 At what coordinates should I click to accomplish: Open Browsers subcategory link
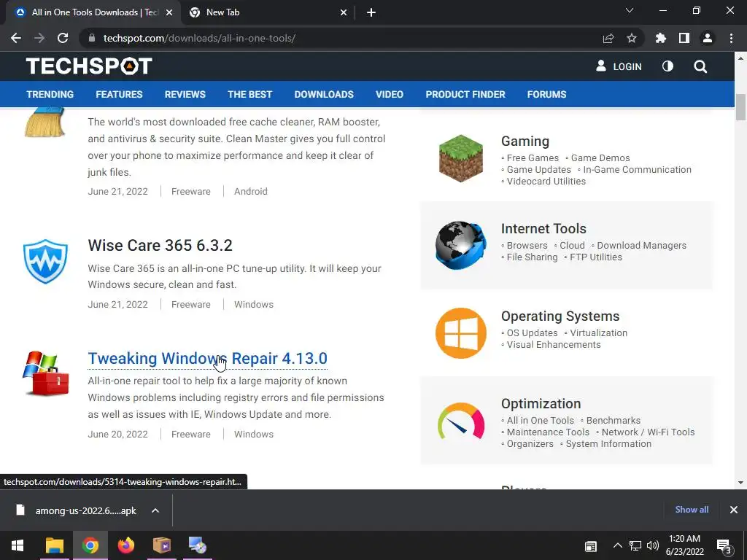tap(527, 246)
